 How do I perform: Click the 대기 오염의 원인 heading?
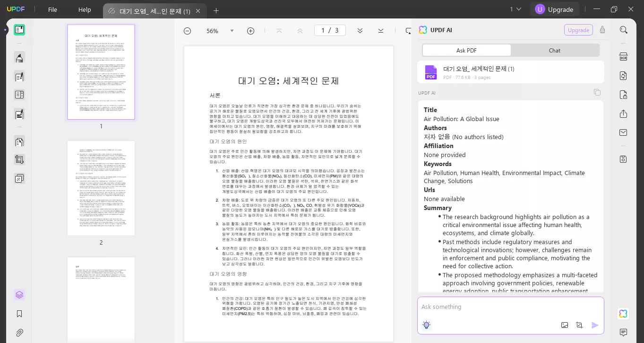click(x=228, y=141)
